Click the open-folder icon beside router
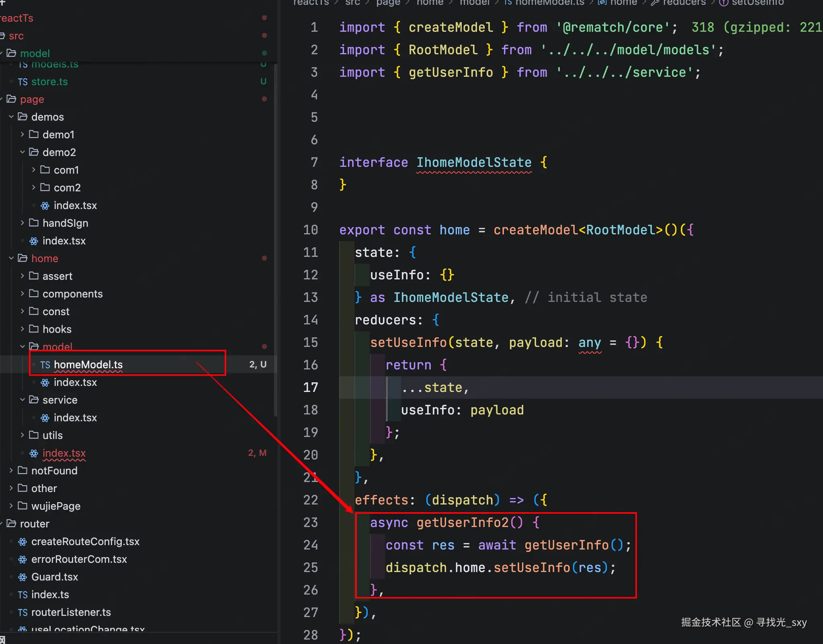Viewport: 823px width, 644px height. 12,524
